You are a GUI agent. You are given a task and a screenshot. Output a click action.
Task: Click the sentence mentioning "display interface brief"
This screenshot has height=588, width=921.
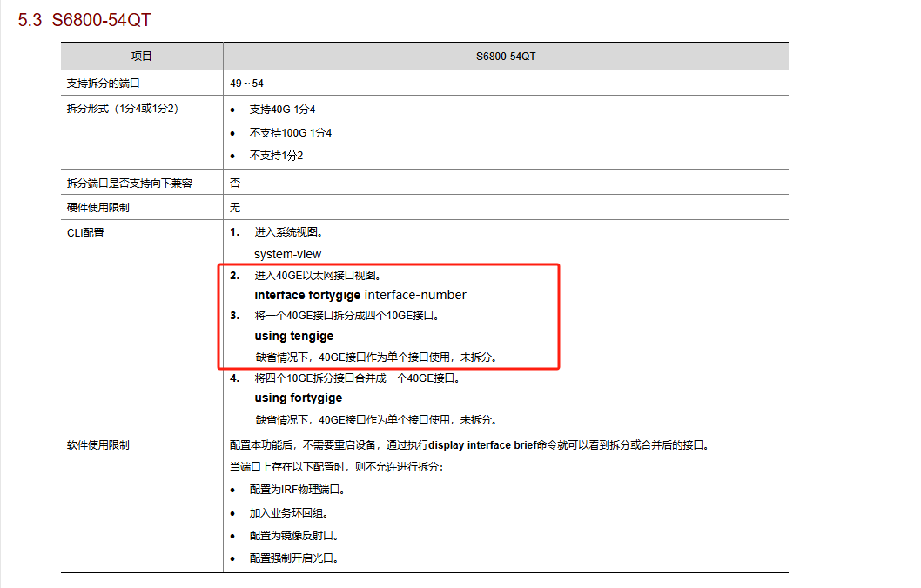[470, 445]
